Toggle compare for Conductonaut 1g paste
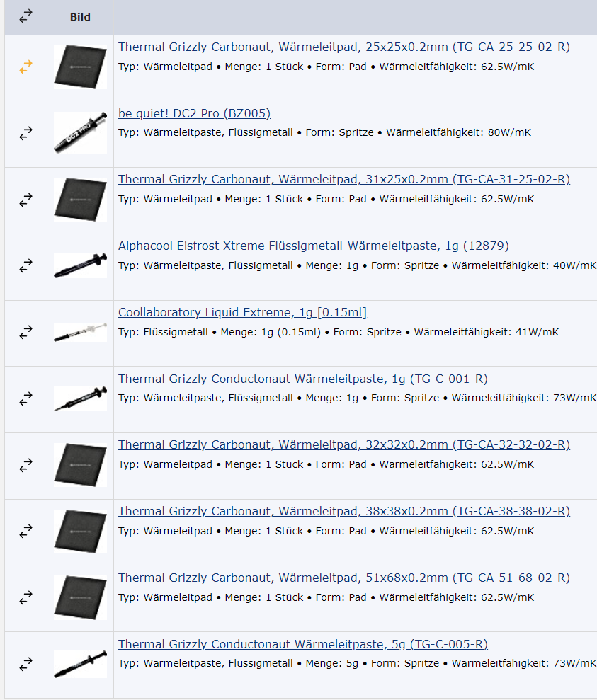The image size is (597, 700). [26, 398]
